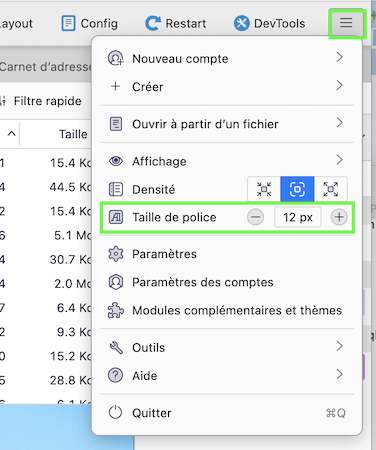The height and width of the screenshot is (450, 376).
Task: Open Modules complémentaires et thèmes
Action: [x=227, y=310]
